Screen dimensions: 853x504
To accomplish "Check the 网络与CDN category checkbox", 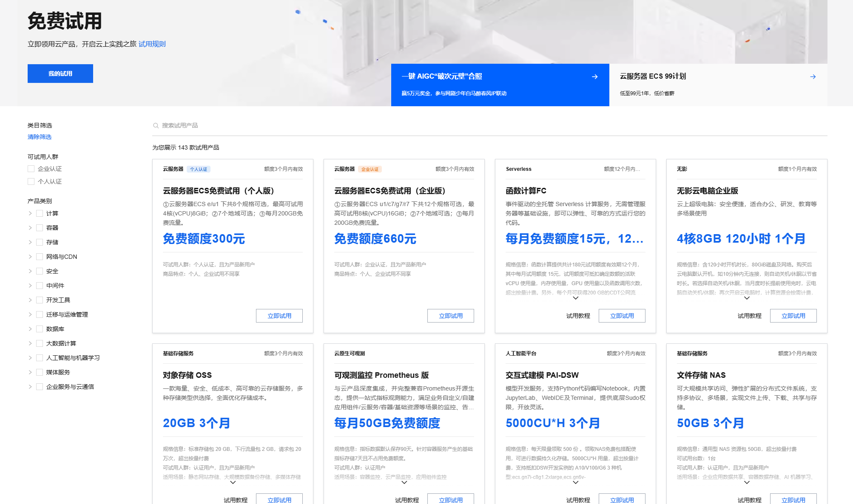I will (40, 257).
